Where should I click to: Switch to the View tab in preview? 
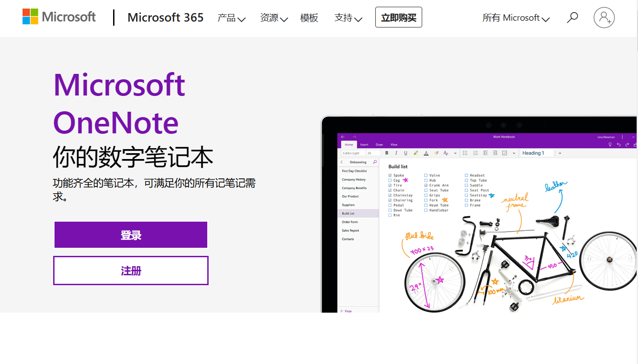point(394,145)
